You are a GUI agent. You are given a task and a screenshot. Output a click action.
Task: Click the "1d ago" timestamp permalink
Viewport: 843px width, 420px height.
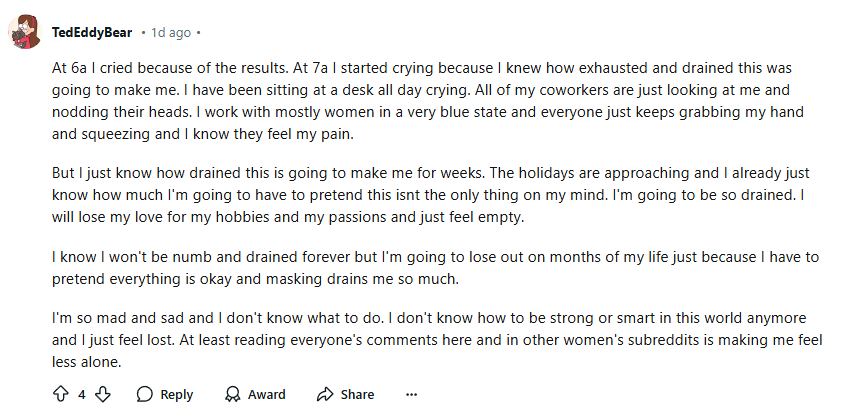click(171, 33)
